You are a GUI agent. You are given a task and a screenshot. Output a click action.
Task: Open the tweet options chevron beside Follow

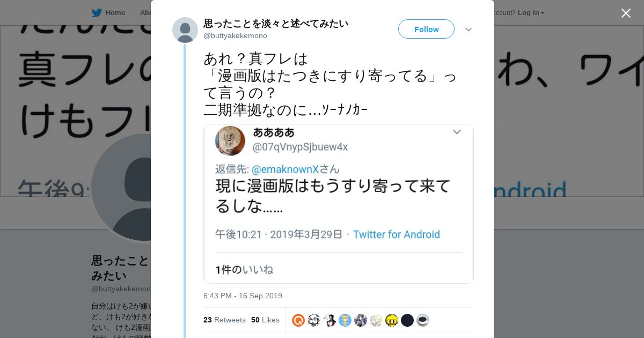pyautogui.click(x=469, y=30)
